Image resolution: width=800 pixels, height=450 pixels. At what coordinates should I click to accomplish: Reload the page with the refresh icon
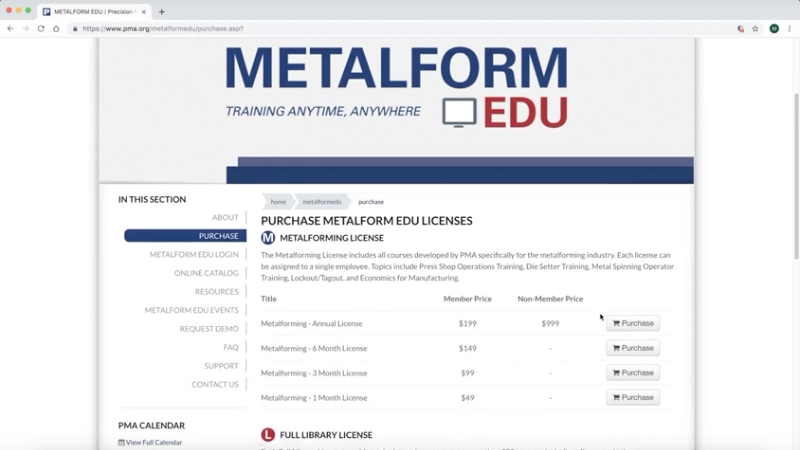41,28
